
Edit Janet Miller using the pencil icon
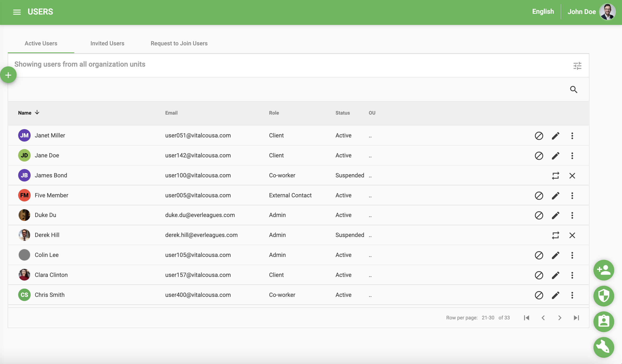[x=556, y=136]
